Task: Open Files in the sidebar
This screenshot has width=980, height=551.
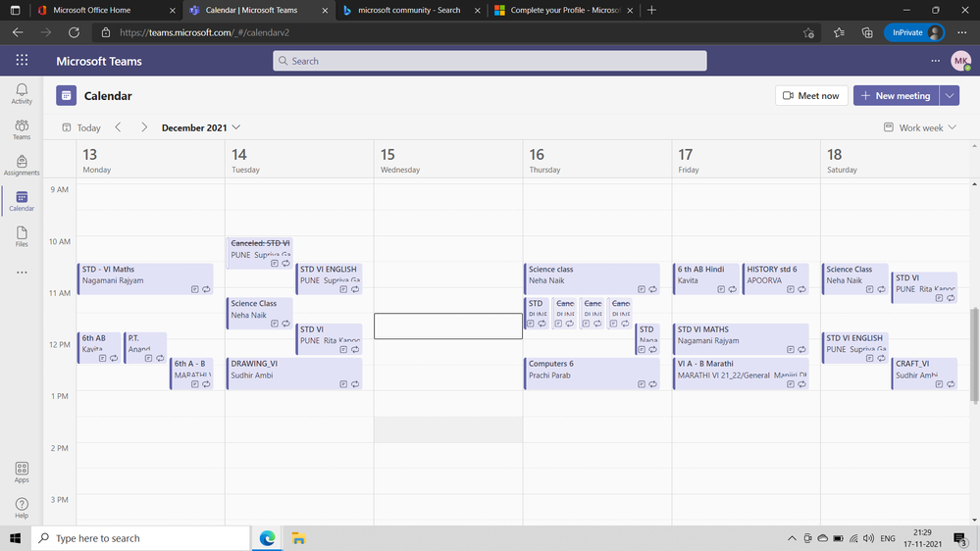Action: pyautogui.click(x=22, y=236)
